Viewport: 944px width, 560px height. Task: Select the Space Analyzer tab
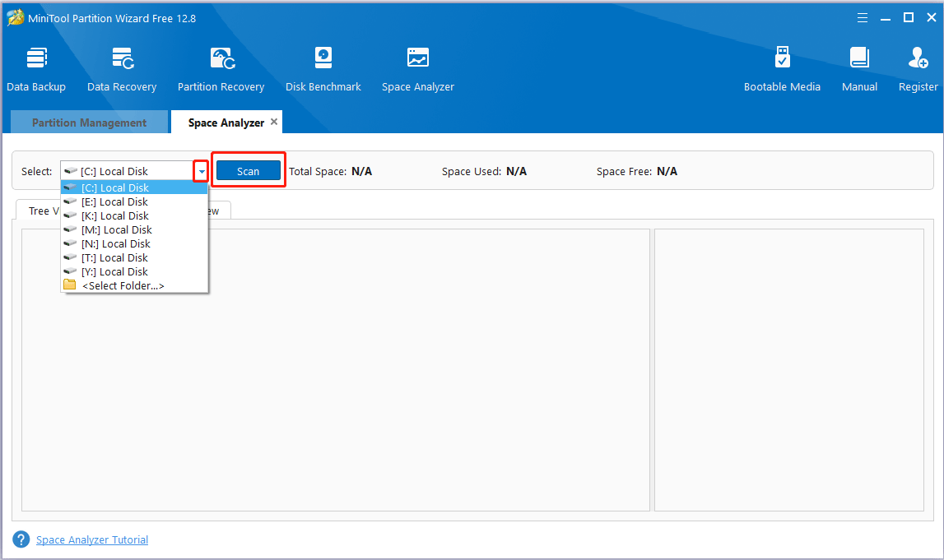pos(226,122)
